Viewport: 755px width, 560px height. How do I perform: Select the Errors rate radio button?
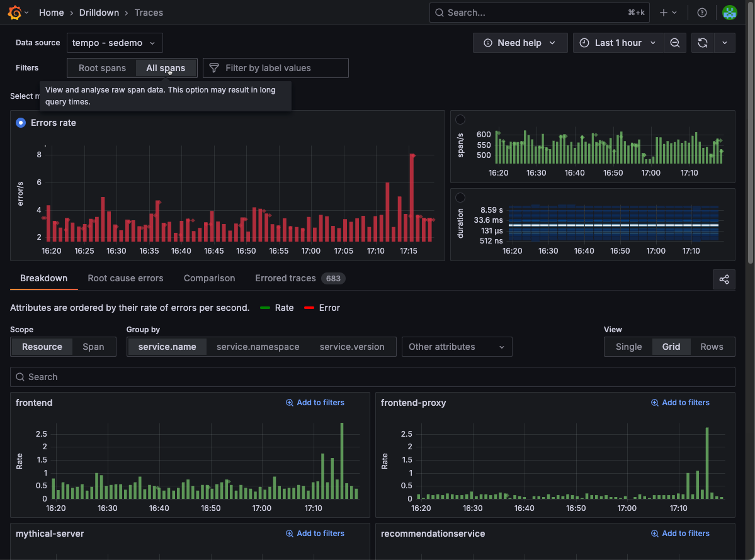coord(21,123)
